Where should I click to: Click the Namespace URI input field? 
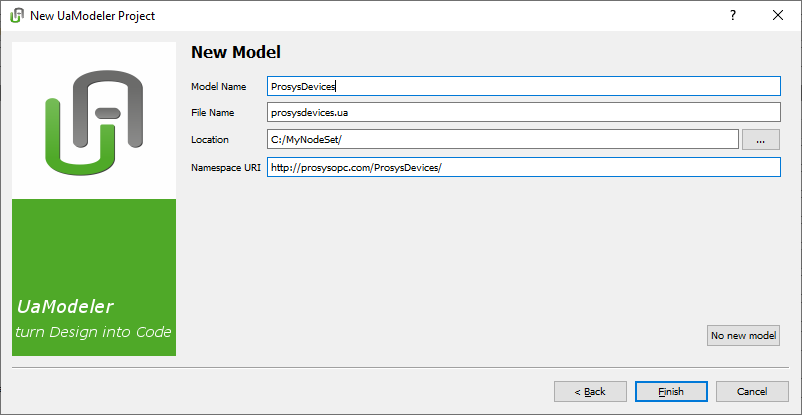tap(524, 167)
